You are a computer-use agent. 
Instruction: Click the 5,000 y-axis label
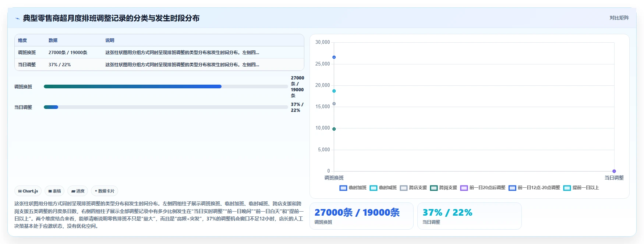pos(324,150)
